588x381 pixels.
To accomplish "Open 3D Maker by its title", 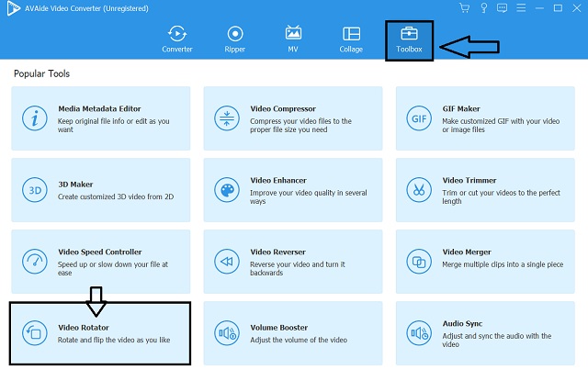I will [75, 185].
